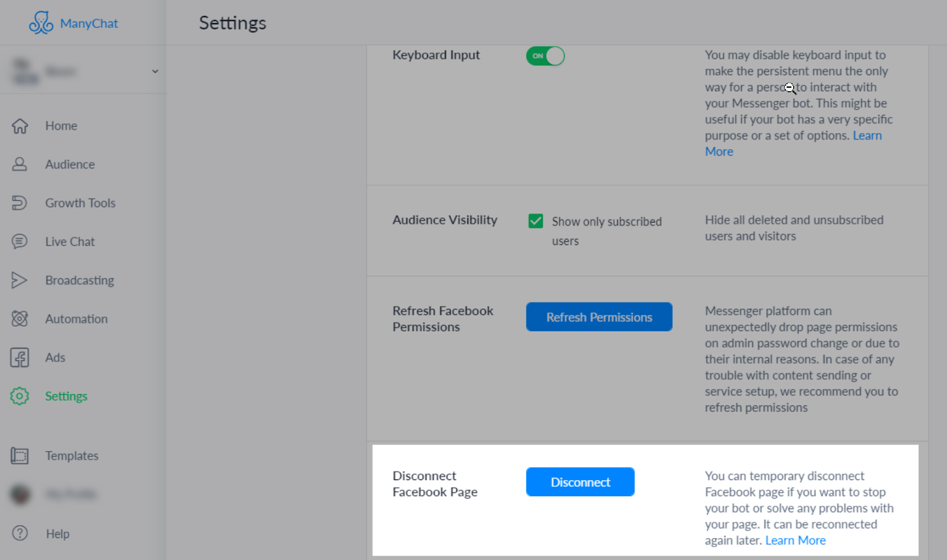947x560 pixels.
Task: Uncheck Show only subscribed users checkbox
Action: [536, 221]
